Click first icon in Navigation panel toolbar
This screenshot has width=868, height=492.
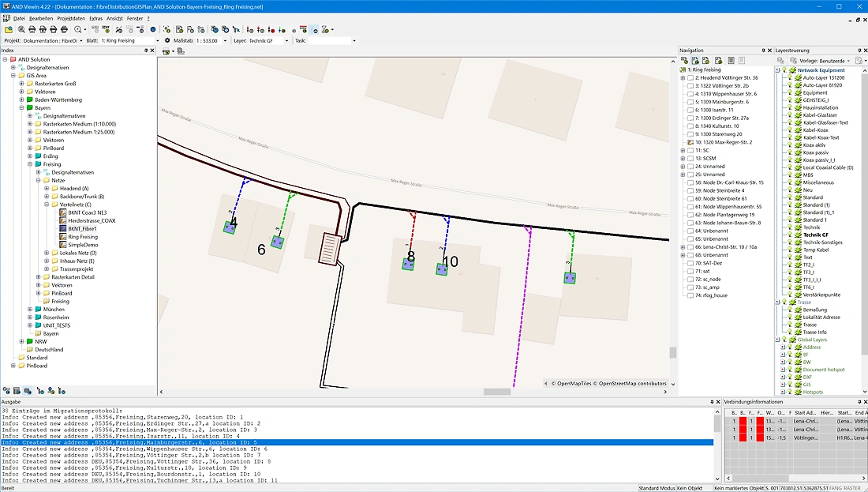685,60
